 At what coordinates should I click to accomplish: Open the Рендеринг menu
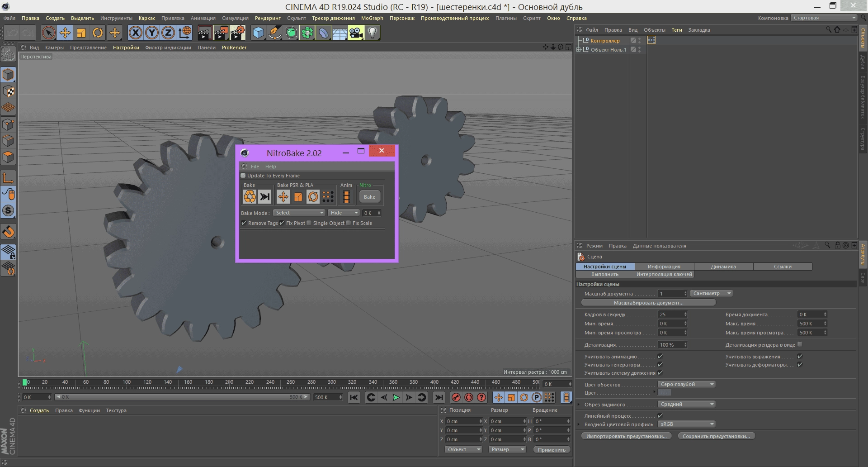click(268, 18)
